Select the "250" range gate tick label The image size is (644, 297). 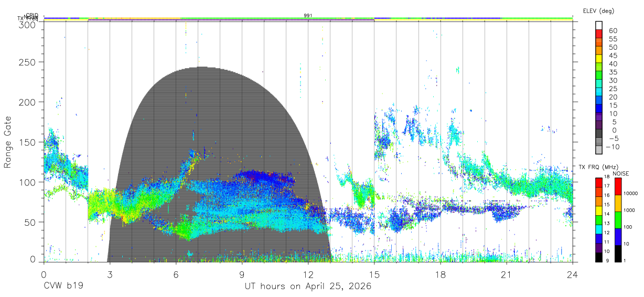pyautogui.click(x=27, y=62)
